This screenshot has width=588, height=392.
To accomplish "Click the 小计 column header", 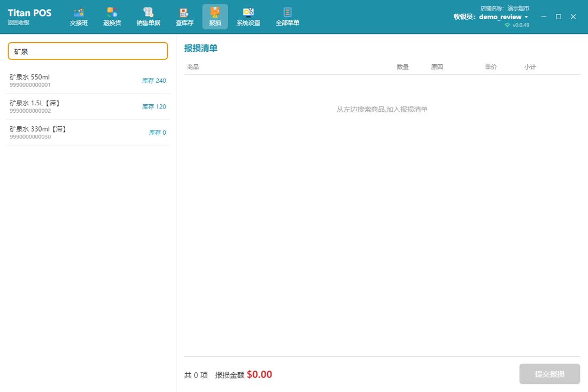I will (530, 67).
